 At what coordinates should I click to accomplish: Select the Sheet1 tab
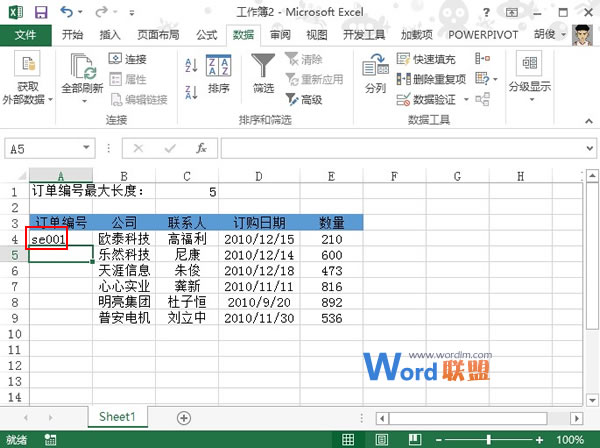tap(117, 417)
